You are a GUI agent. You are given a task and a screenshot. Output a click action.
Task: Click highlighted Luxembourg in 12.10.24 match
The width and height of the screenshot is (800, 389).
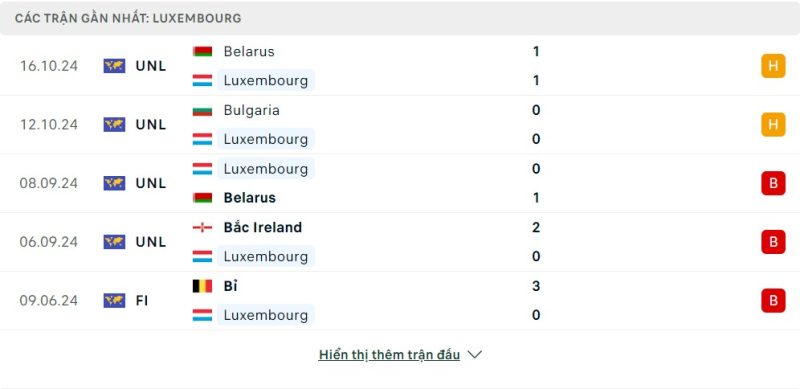[266, 139]
